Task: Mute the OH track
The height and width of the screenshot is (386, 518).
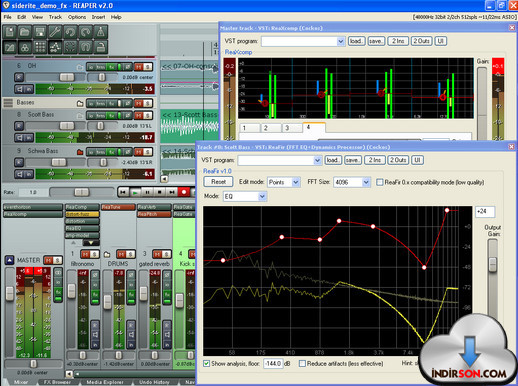Action: [x=138, y=67]
